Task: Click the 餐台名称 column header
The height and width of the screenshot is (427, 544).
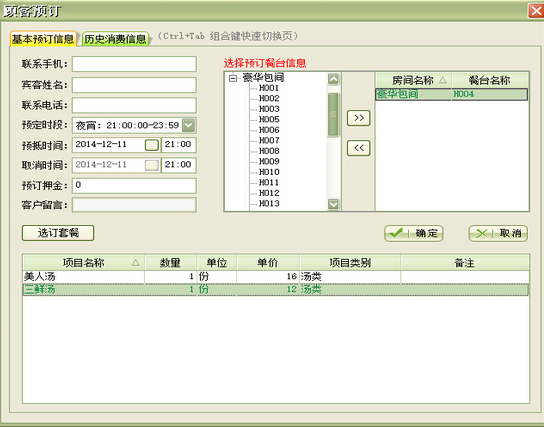Action: coord(490,80)
